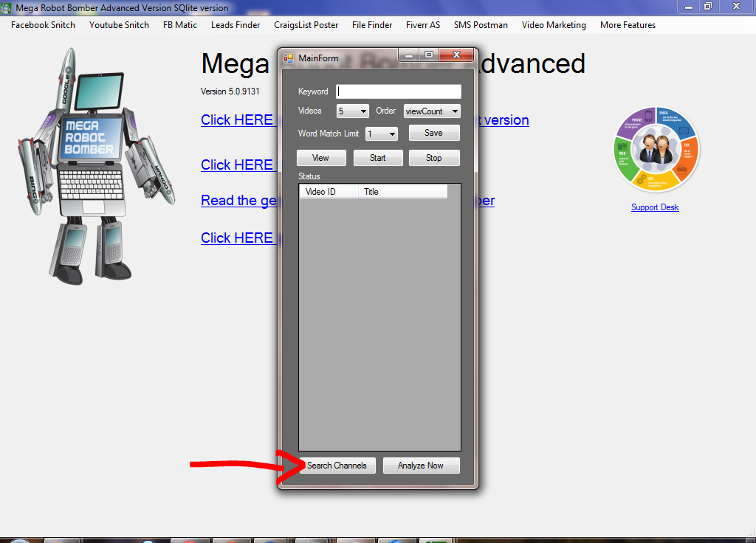
Task: Open the Support Desk link
Action: point(655,207)
